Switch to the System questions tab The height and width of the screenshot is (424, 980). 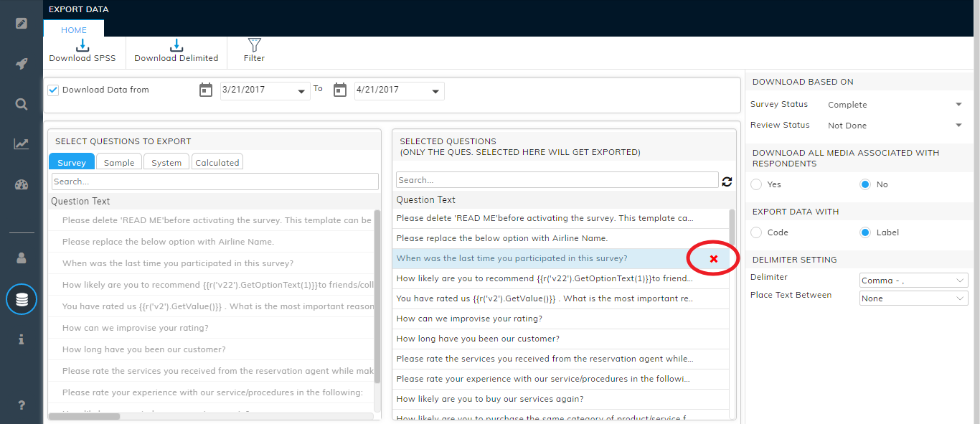coord(166,162)
